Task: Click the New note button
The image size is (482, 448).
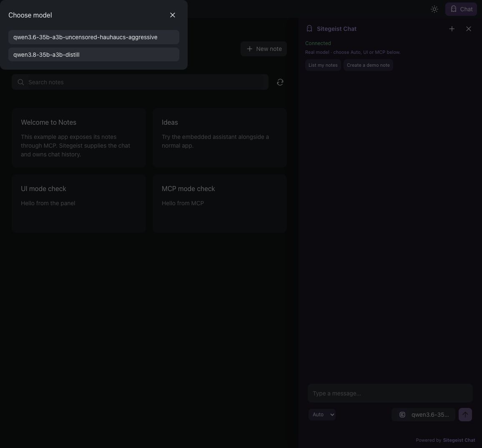Action: pyautogui.click(x=264, y=49)
